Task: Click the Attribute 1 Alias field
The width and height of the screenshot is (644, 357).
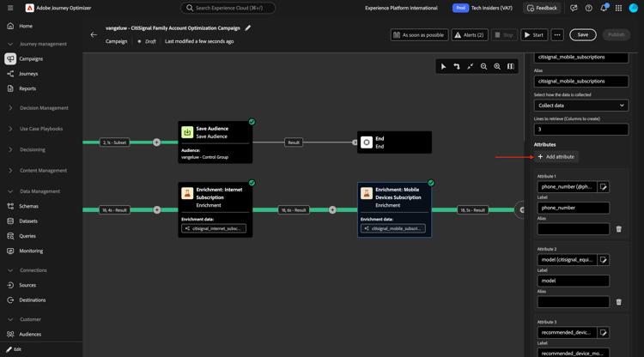Action: pyautogui.click(x=574, y=229)
